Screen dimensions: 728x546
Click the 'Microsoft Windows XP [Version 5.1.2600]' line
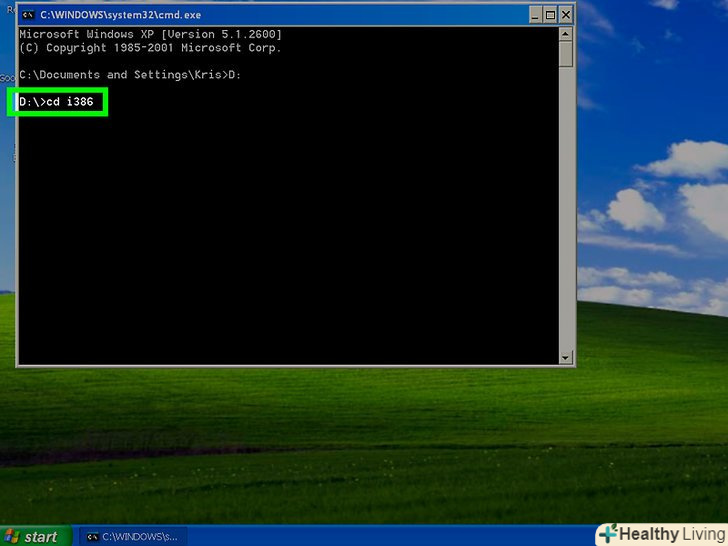(x=150, y=34)
